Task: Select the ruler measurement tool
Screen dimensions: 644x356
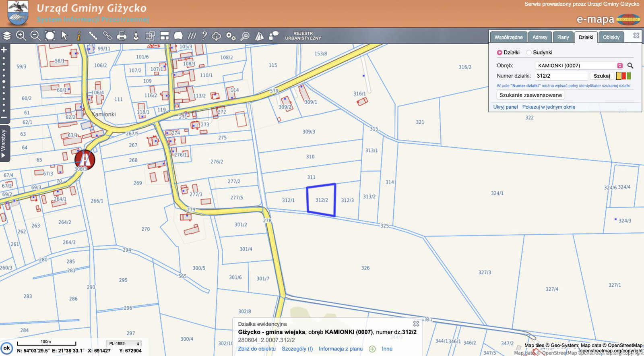Action: tap(93, 36)
